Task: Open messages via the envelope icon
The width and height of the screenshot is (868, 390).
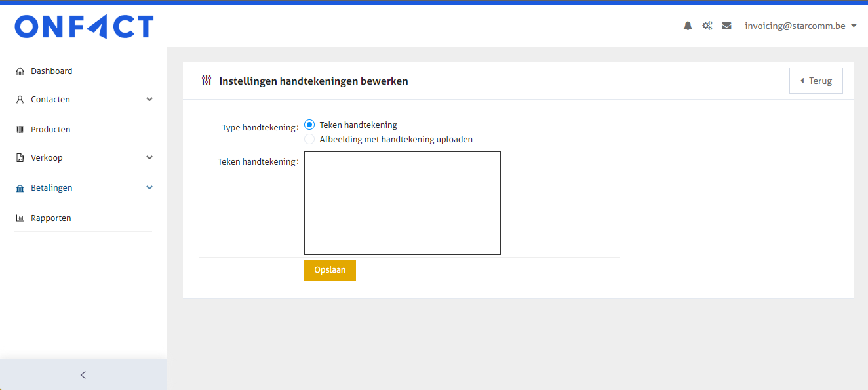Action: pyautogui.click(x=726, y=26)
